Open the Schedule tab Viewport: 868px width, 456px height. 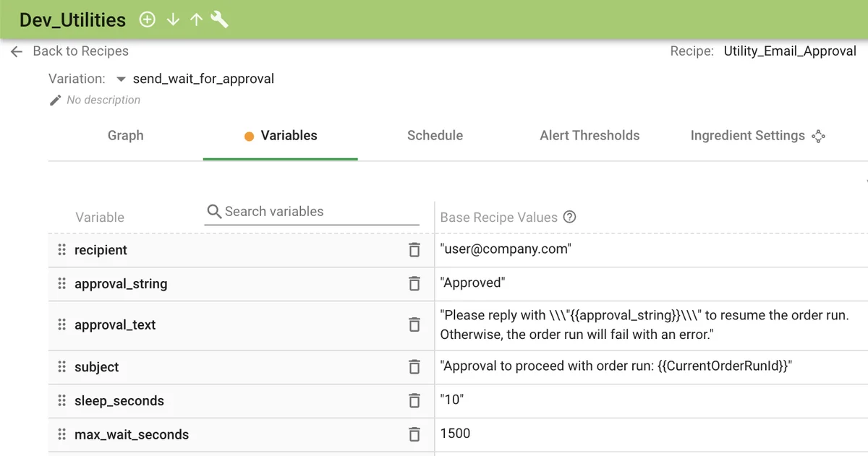(x=435, y=135)
